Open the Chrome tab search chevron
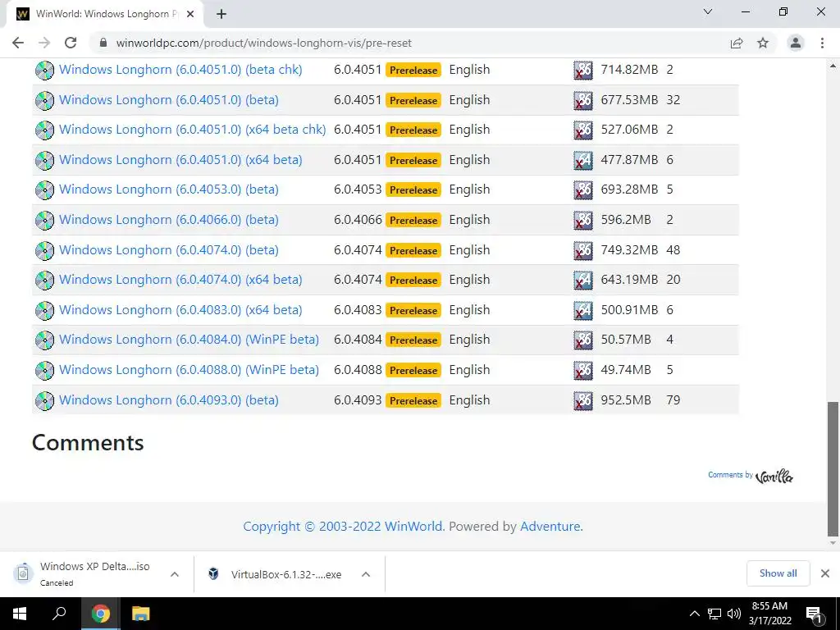The image size is (840, 630). 708,11
